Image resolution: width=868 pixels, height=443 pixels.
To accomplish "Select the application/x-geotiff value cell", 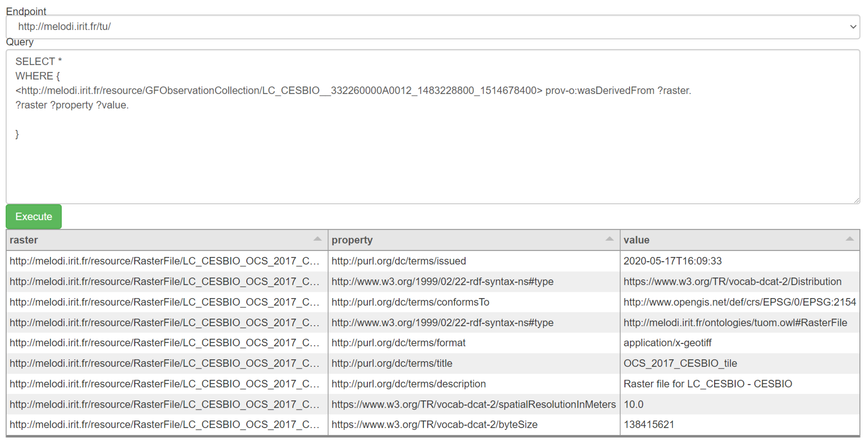I will (x=667, y=343).
